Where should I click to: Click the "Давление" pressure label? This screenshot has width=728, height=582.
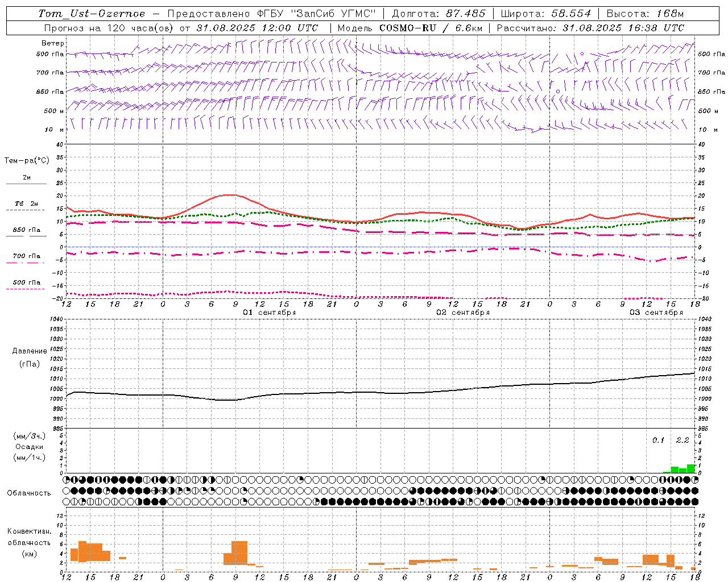pos(30,351)
